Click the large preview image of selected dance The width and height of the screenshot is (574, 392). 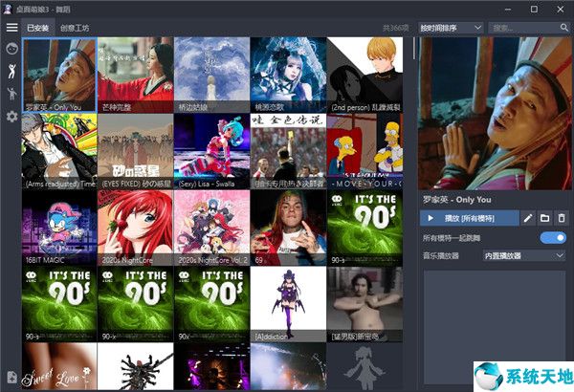(x=495, y=113)
